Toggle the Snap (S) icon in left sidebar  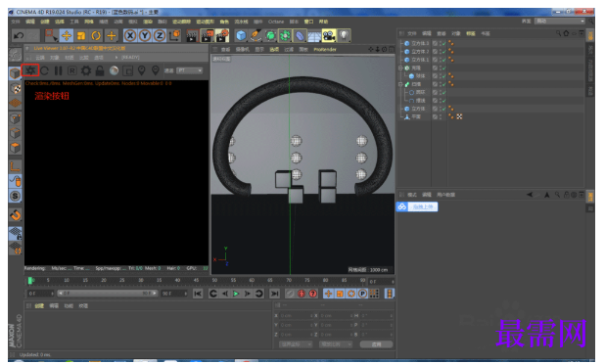click(15, 196)
